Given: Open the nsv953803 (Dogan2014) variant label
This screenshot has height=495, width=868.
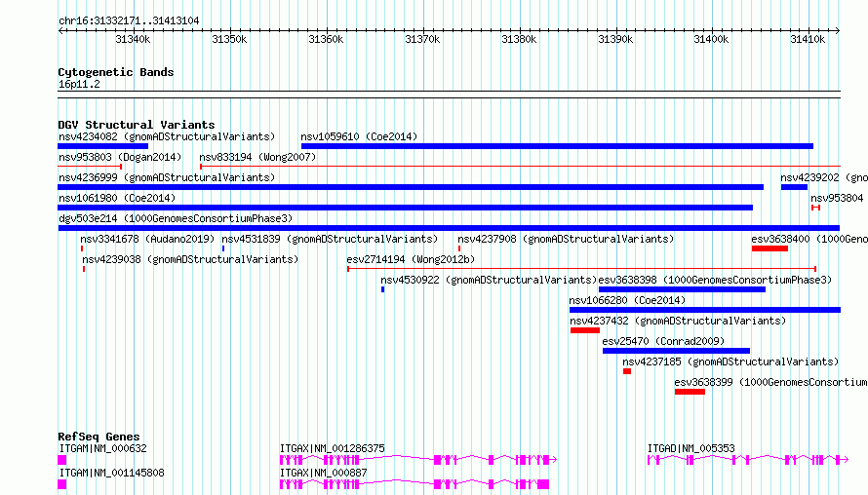Looking at the screenshot, I should 120,158.
